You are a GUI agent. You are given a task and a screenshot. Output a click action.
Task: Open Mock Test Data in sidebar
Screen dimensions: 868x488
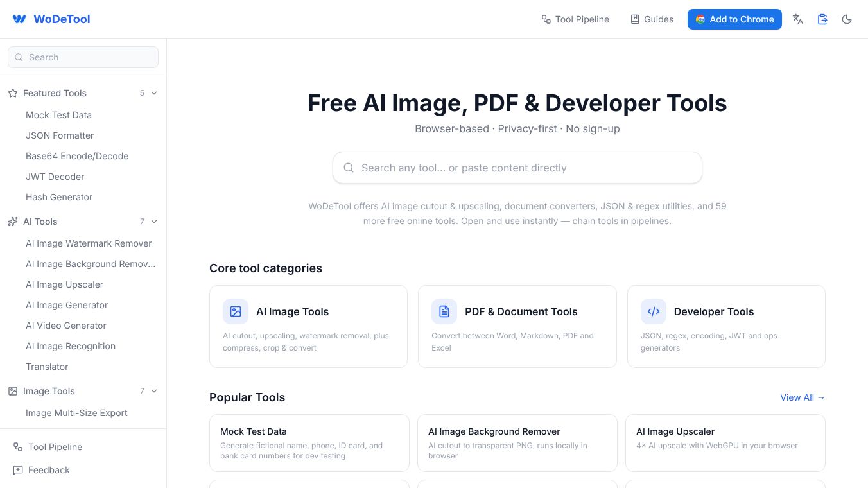point(58,115)
